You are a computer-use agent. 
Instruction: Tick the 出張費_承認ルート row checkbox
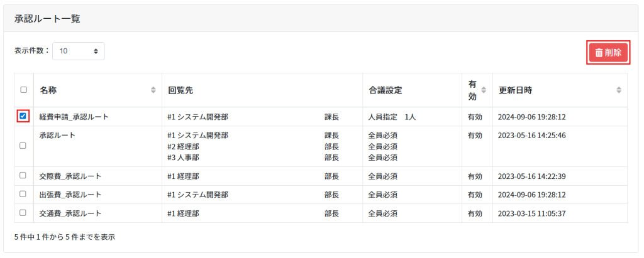23,194
